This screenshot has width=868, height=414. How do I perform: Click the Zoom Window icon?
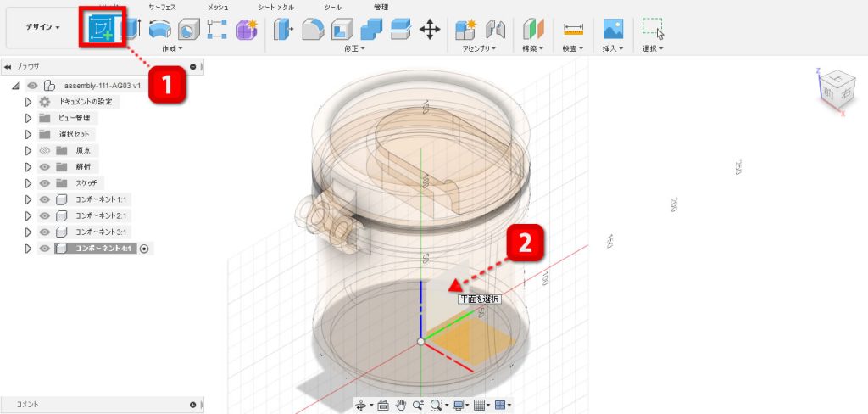[x=436, y=406]
